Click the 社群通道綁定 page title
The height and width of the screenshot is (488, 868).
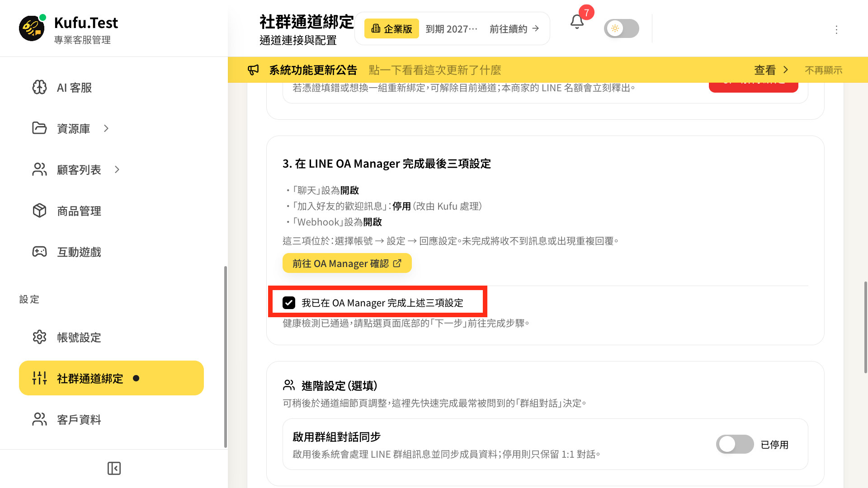click(307, 22)
